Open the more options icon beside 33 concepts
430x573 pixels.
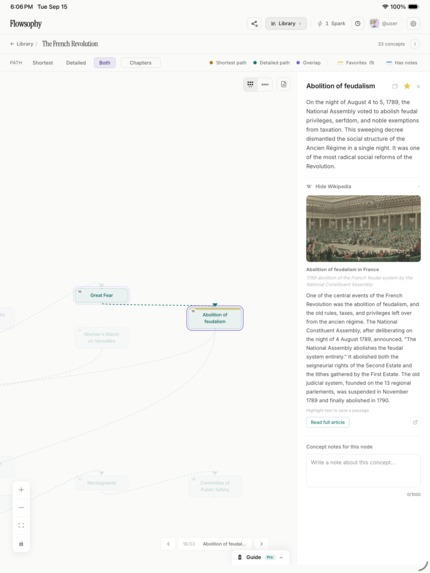point(415,44)
